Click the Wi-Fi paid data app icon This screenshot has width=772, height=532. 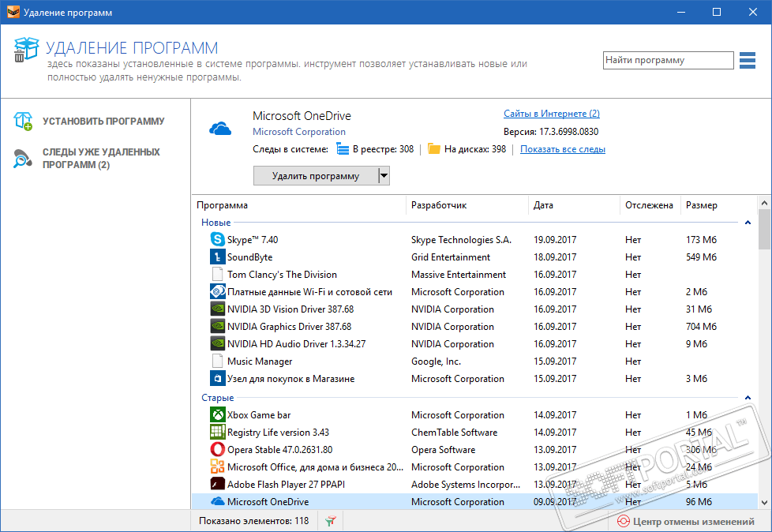click(218, 292)
